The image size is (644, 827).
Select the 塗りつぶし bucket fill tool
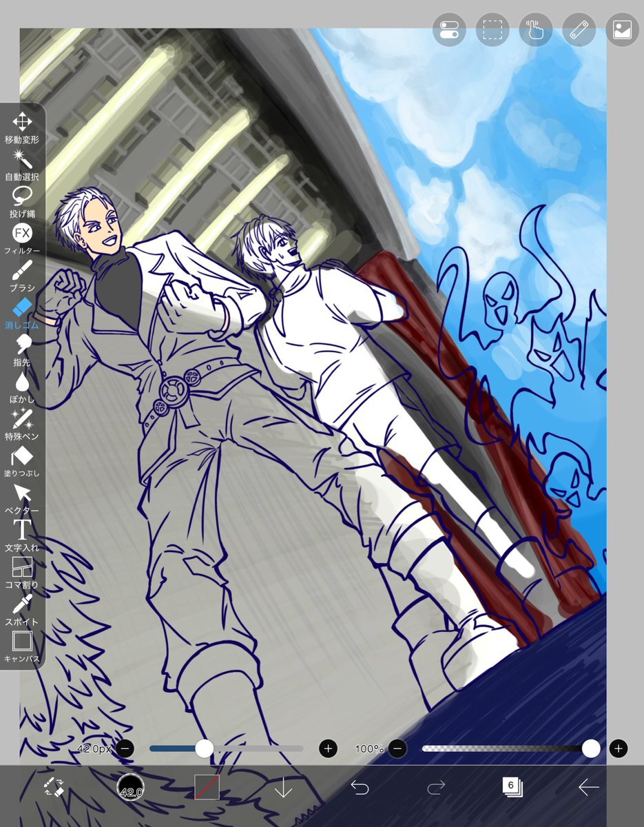22,462
